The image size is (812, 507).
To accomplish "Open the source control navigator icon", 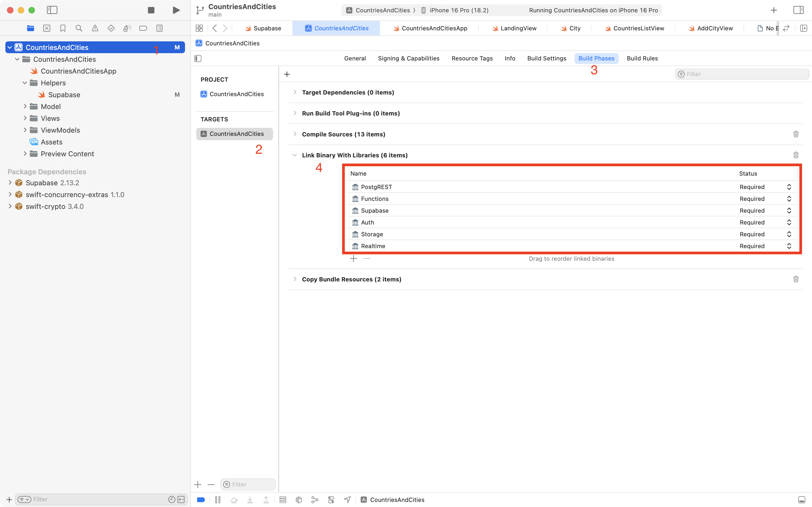I will (x=47, y=28).
